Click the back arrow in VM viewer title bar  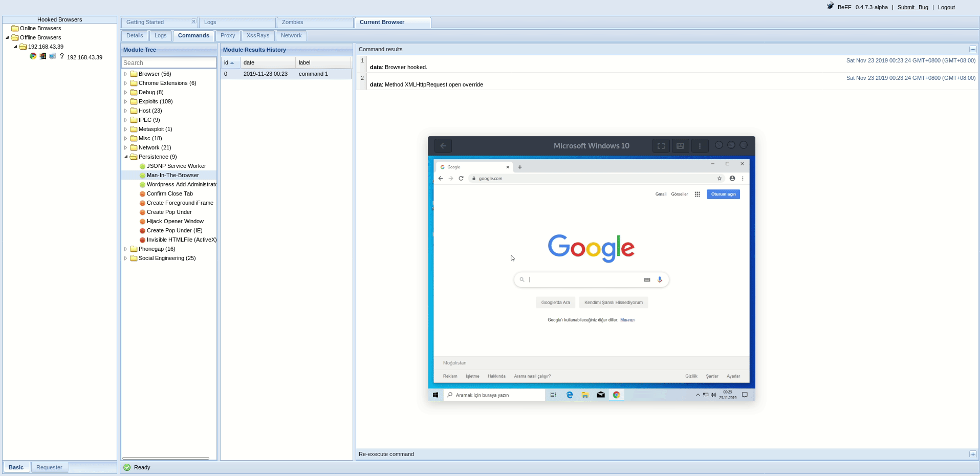point(443,146)
